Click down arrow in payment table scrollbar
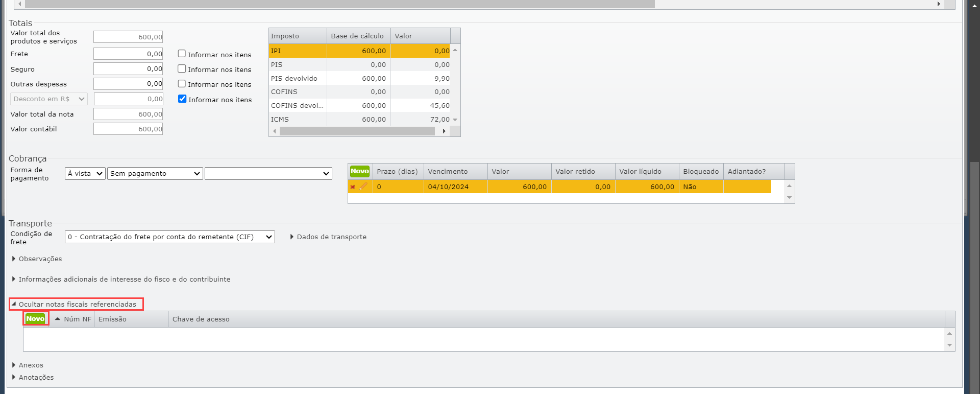The image size is (980, 394). pyautogui.click(x=789, y=198)
